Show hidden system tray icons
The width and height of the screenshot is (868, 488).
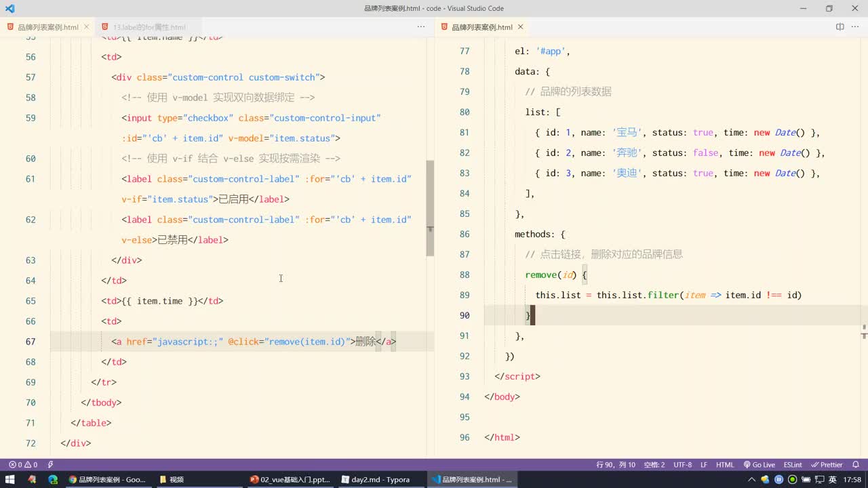click(x=752, y=479)
